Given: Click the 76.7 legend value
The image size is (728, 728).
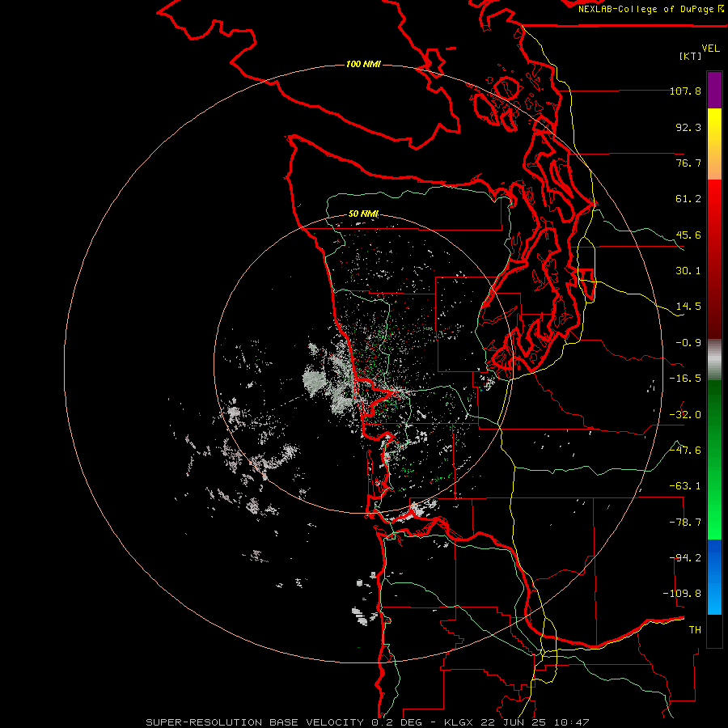Looking at the screenshot, I should 688,163.
